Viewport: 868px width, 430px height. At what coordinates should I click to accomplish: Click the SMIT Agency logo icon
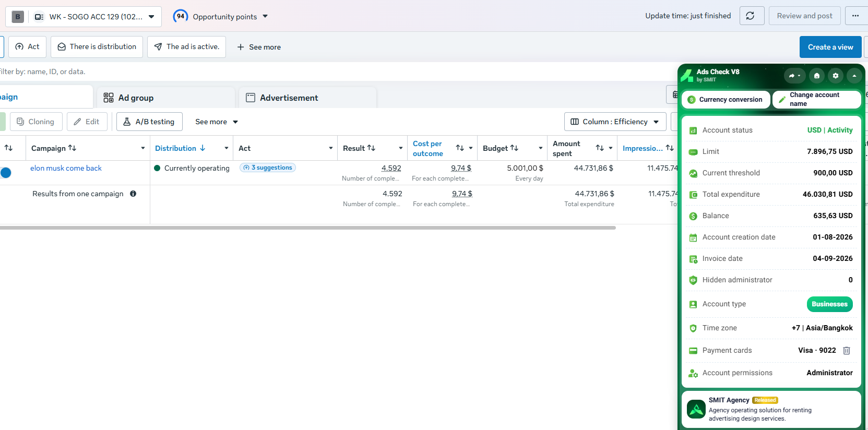(696, 409)
